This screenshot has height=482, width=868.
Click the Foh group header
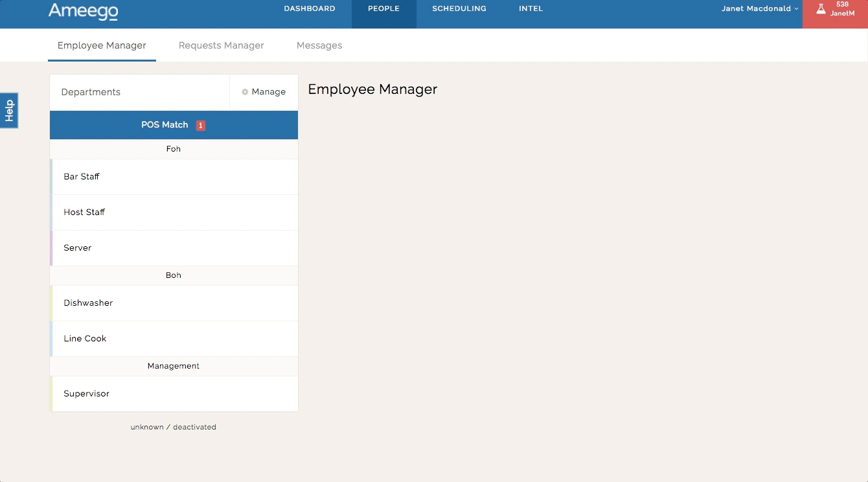coord(174,149)
